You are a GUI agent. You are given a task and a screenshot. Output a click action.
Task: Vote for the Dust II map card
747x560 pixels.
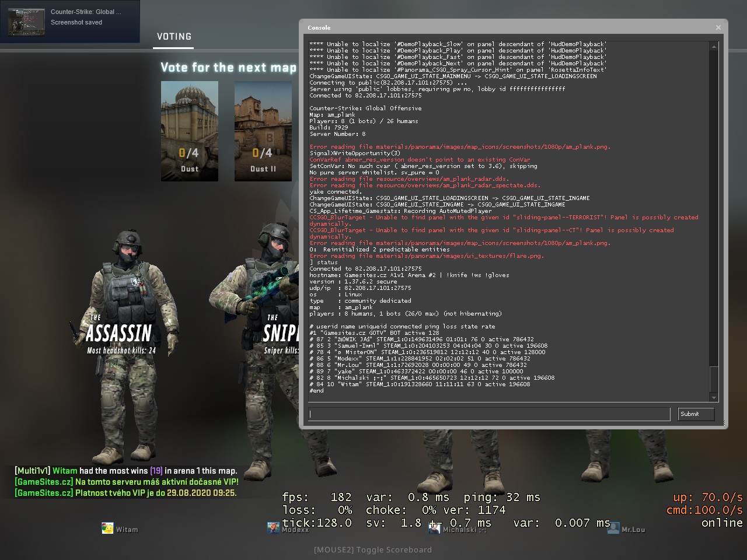click(263, 131)
